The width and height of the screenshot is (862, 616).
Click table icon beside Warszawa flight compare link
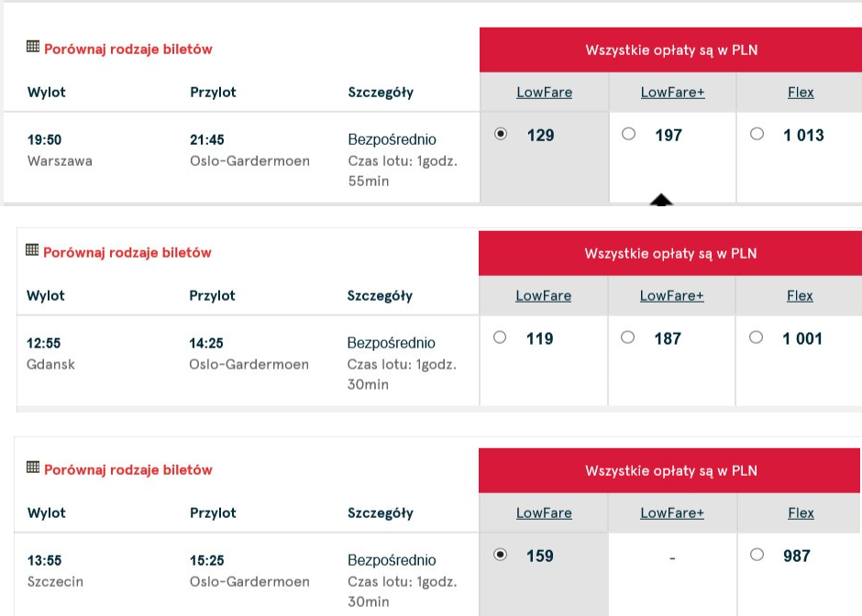click(x=33, y=47)
